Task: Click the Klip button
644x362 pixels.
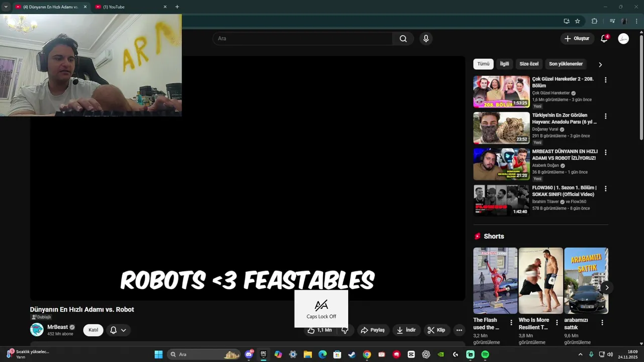Action: [x=436, y=330]
